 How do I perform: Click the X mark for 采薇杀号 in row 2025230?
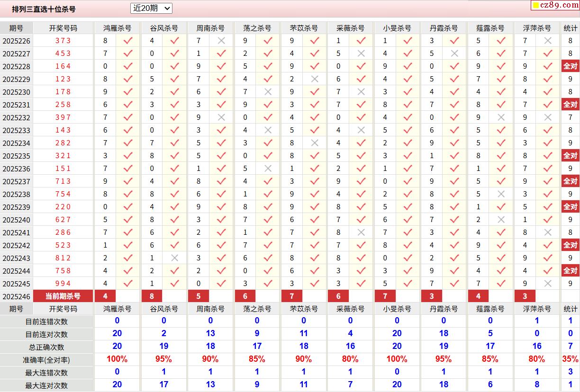pos(361,92)
